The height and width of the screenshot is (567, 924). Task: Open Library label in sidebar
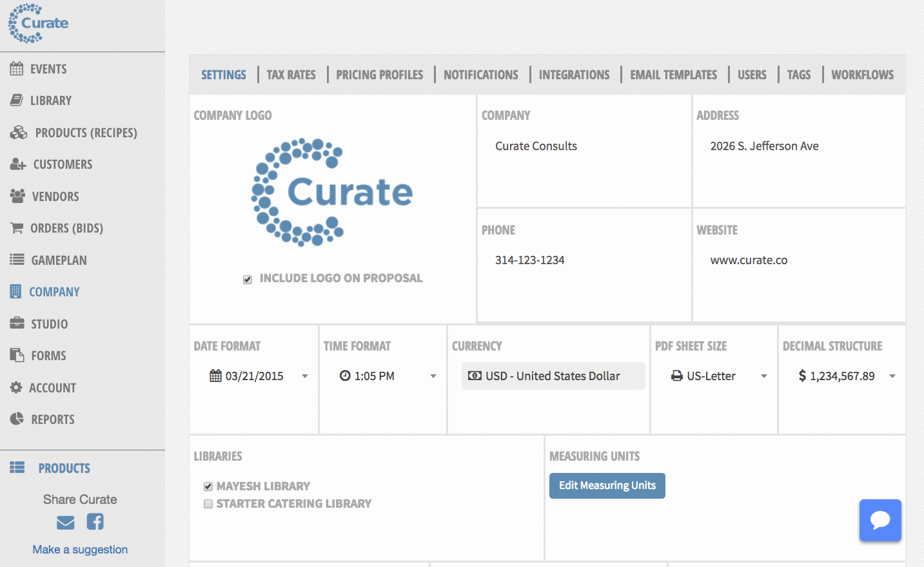[x=51, y=101]
